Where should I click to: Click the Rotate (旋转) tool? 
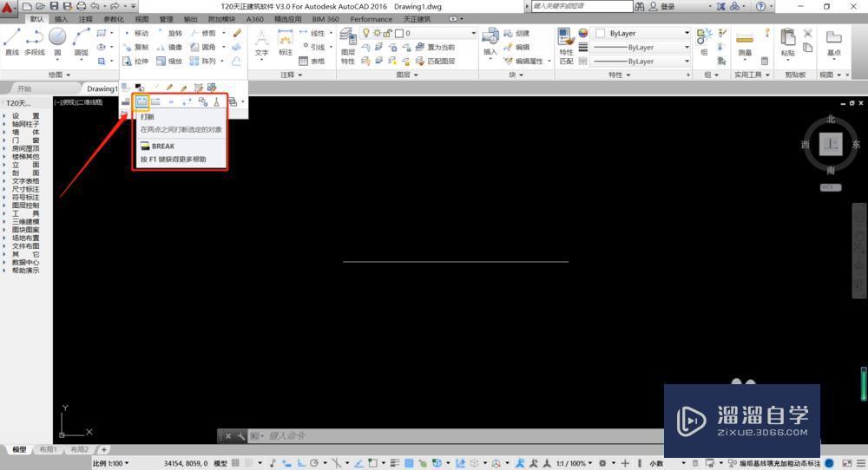click(169, 33)
